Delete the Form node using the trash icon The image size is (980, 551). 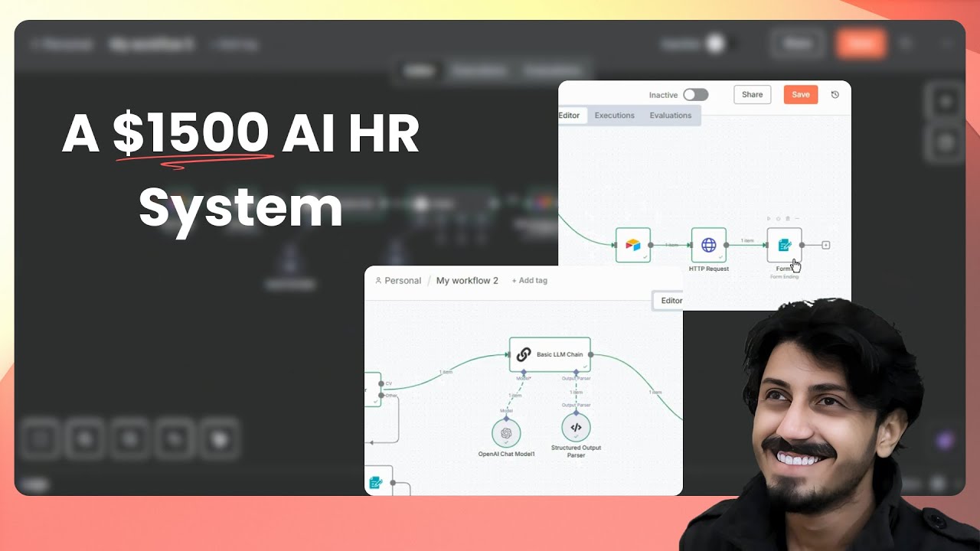pos(788,219)
